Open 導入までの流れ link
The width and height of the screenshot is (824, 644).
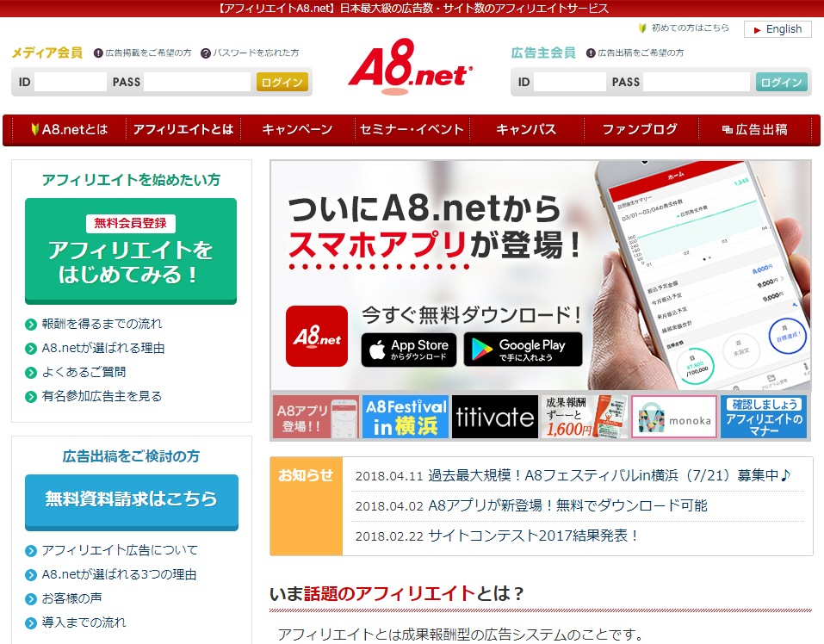pos(84,623)
